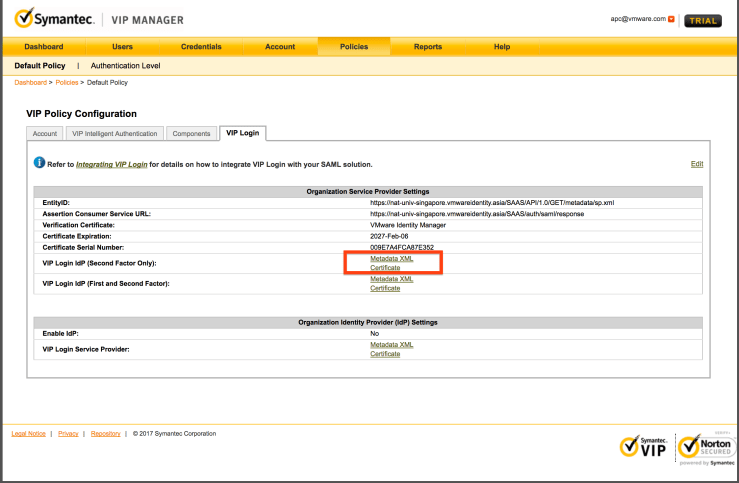Go to the Credentials menu
739x483 pixels.
coord(201,47)
